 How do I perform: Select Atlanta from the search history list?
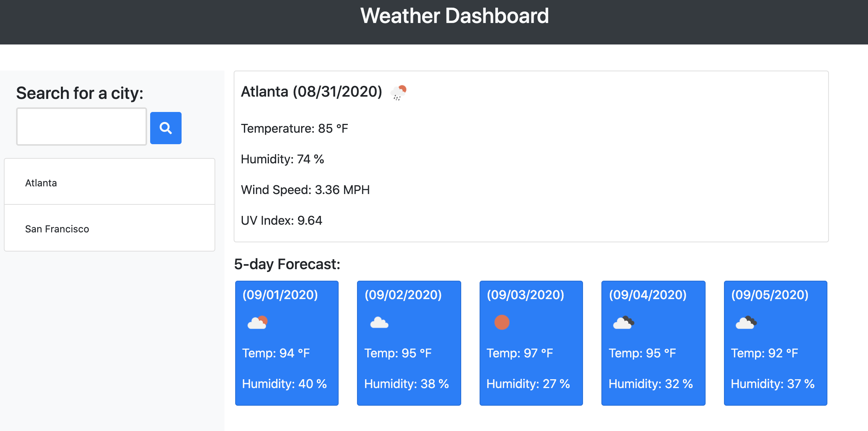pyautogui.click(x=41, y=183)
